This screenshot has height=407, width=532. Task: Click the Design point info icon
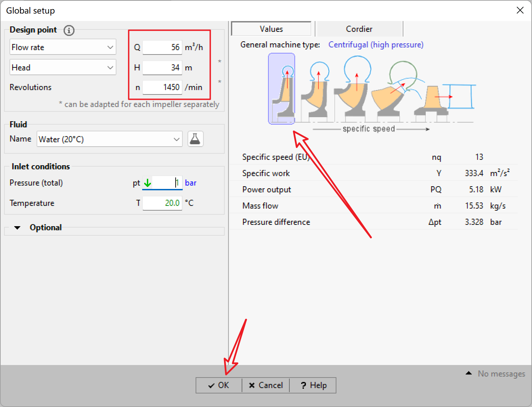tap(69, 30)
